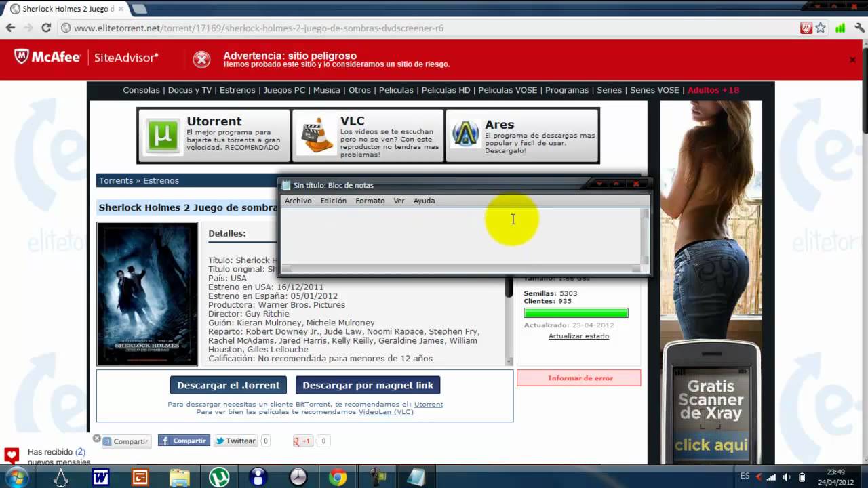Open a new browser tab
The width and height of the screenshot is (868, 488).
coord(139,9)
